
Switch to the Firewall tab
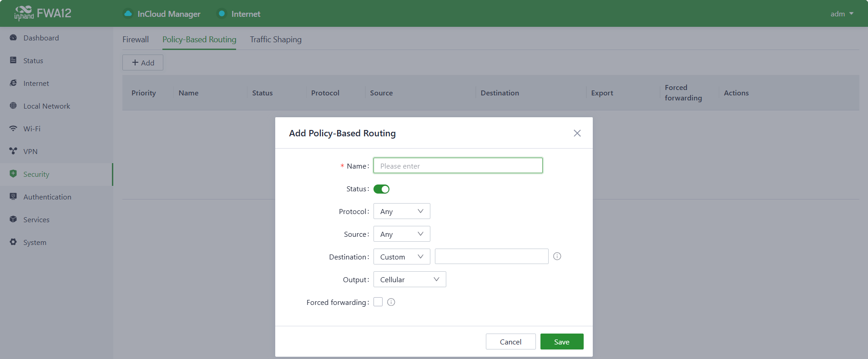coord(136,40)
